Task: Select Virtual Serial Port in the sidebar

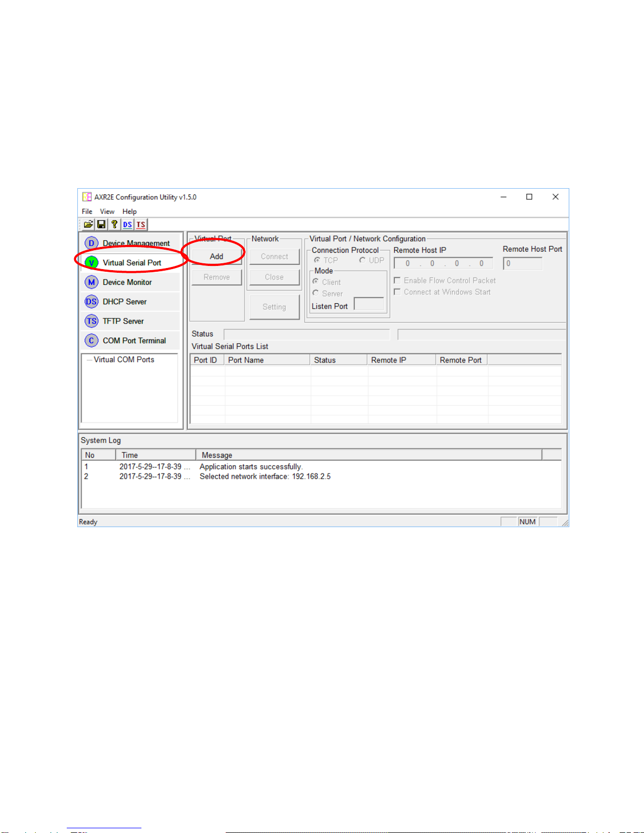Action: (x=130, y=263)
